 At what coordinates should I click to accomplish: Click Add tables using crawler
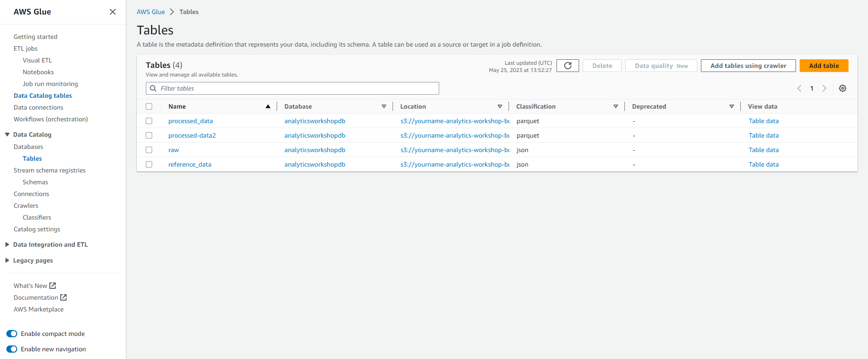coord(748,66)
